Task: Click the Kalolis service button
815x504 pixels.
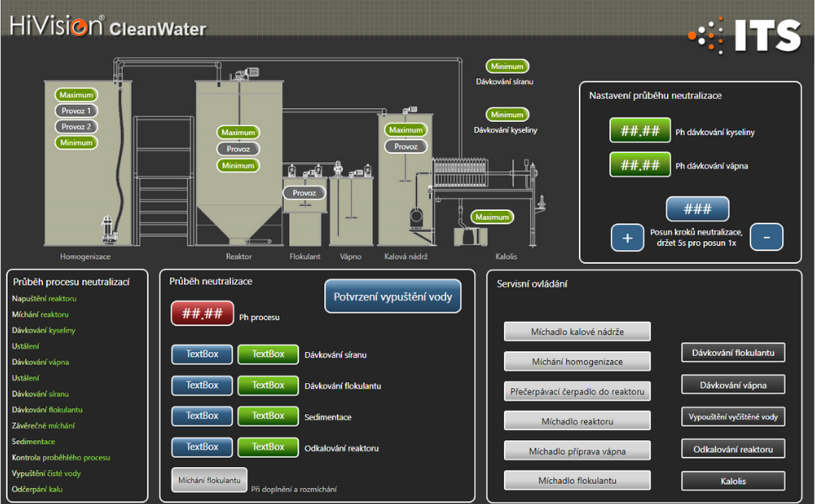Action: [733, 481]
